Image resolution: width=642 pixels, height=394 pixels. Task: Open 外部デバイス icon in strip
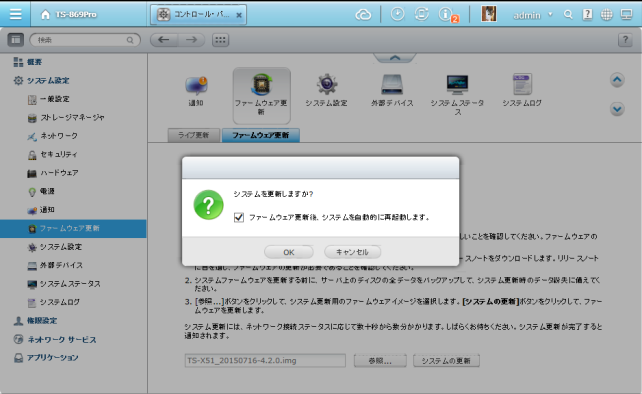[x=392, y=91]
